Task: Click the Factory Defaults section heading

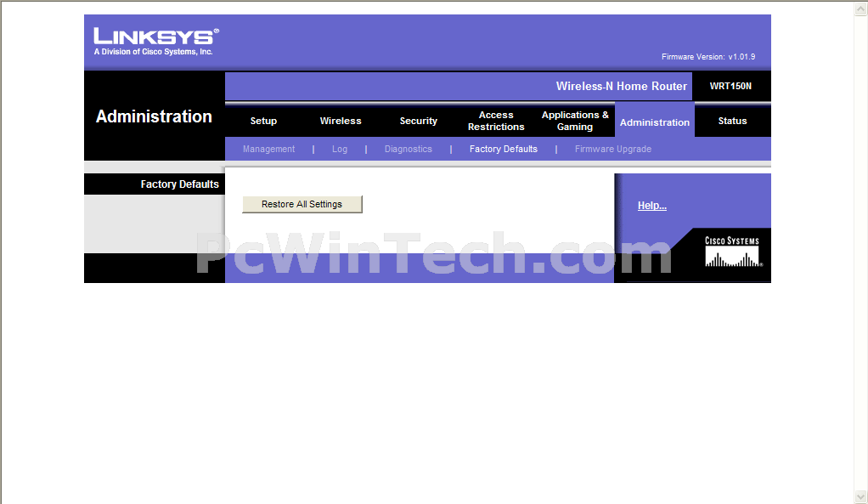Action: point(179,184)
